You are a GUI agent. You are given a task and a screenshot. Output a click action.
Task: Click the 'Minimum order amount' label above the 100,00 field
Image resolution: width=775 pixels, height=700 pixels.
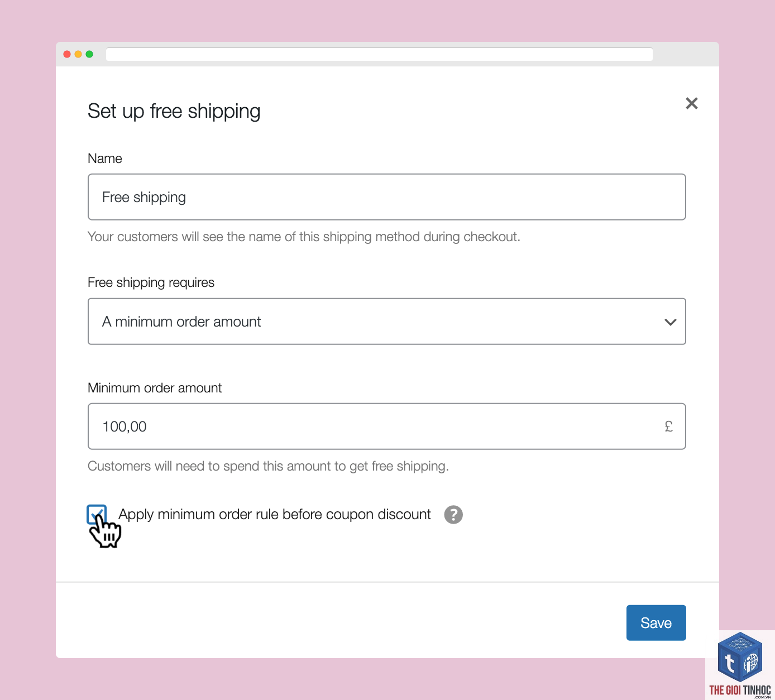(x=155, y=388)
